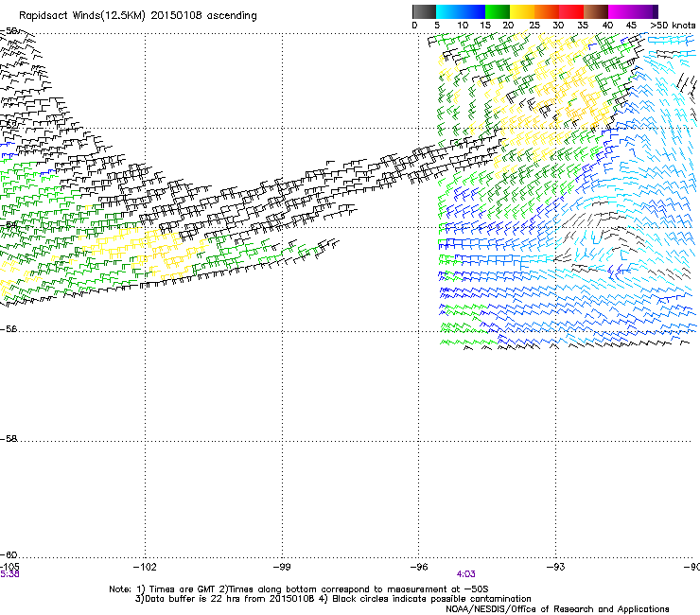Click the legend number 10

point(463,25)
